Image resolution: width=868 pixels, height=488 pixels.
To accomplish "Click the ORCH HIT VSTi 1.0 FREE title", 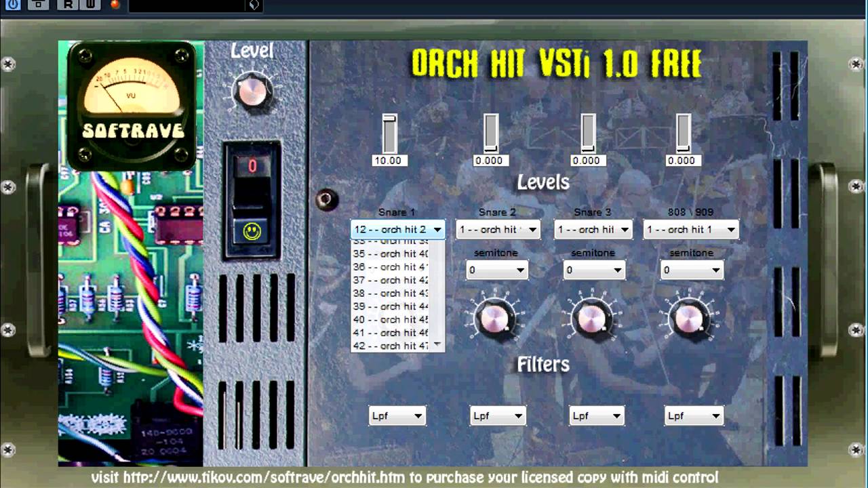I will coord(556,64).
